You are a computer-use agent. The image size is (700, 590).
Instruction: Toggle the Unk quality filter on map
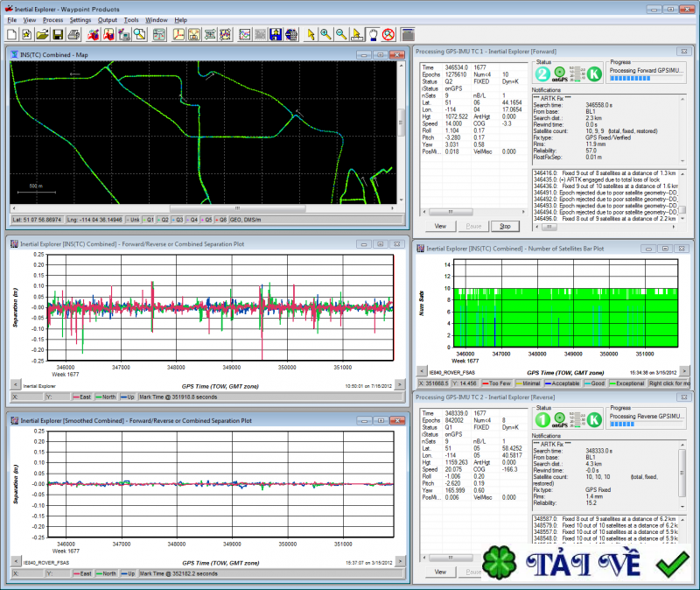click(x=133, y=219)
